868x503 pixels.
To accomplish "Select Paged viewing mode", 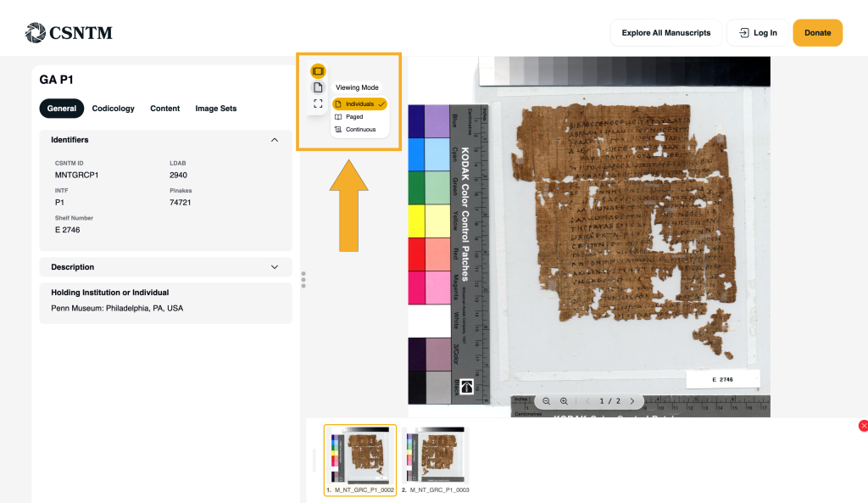I will (x=354, y=117).
